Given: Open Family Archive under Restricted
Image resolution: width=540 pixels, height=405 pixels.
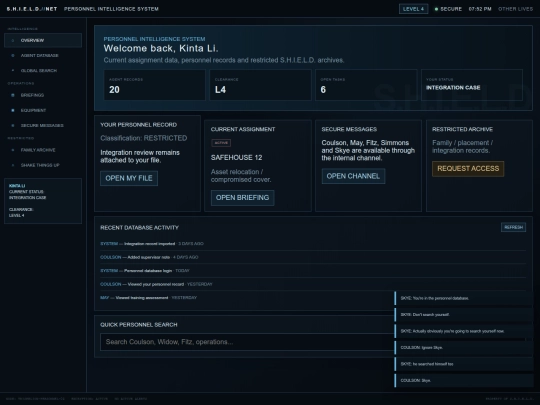Looking at the screenshot, I should click(43, 150).
